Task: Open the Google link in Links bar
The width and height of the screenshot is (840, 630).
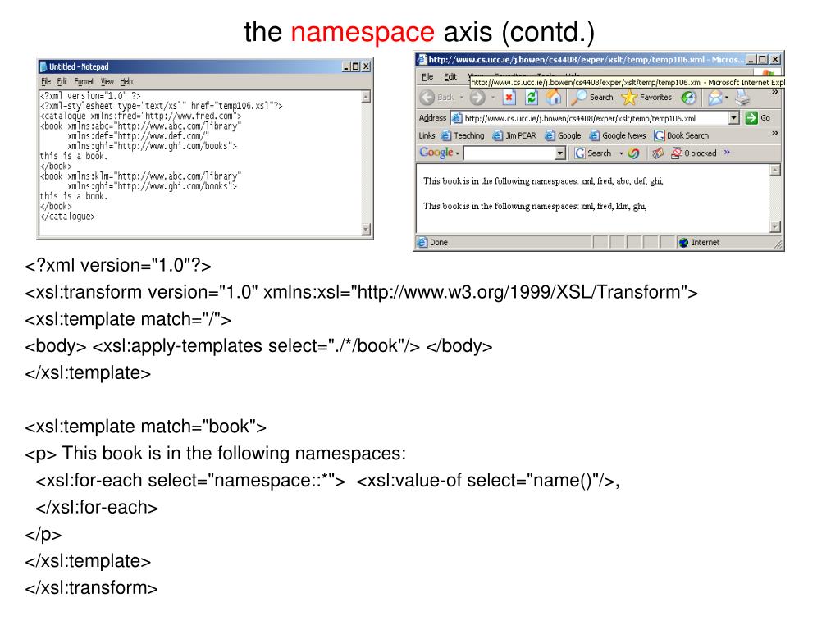Action: (563, 135)
